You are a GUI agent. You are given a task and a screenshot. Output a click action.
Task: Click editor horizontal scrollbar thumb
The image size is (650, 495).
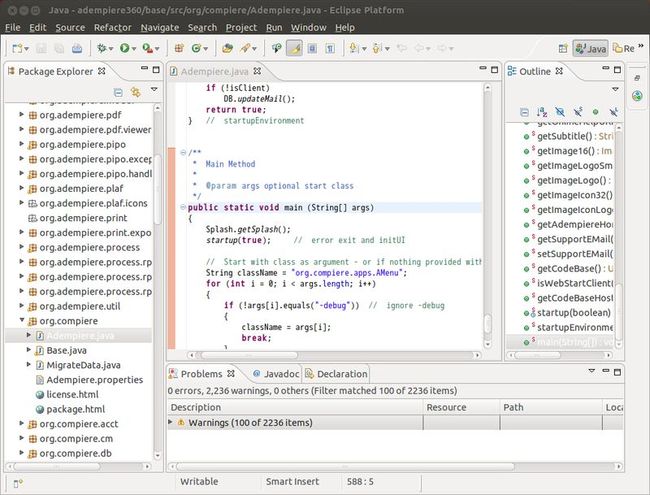[x=249, y=355]
